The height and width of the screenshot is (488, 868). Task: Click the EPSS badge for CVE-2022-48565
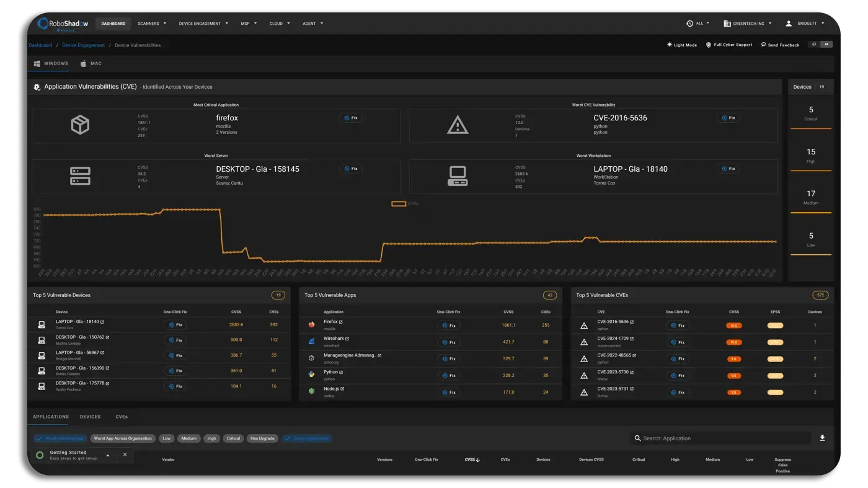pos(775,359)
